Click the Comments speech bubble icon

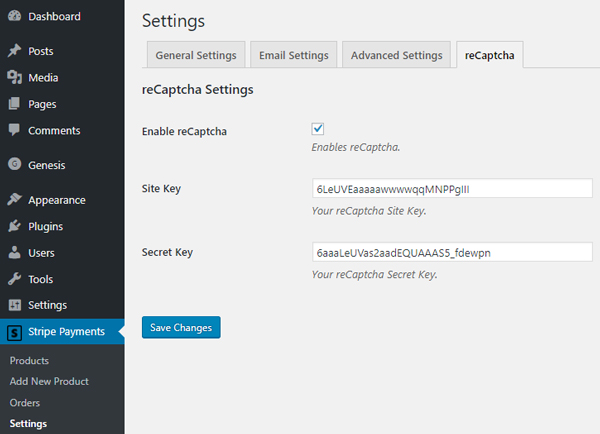pos(15,130)
